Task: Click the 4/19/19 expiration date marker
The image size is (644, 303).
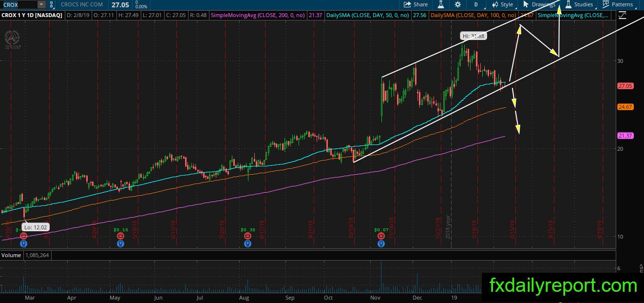Action: click(x=600, y=229)
